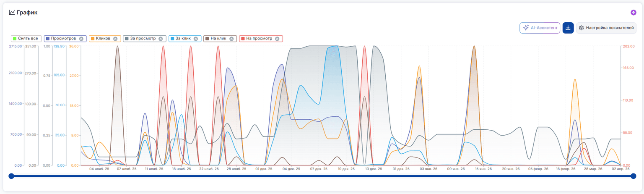Open Настройка показателей settings
The height and width of the screenshot is (194, 644).
point(606,28)
